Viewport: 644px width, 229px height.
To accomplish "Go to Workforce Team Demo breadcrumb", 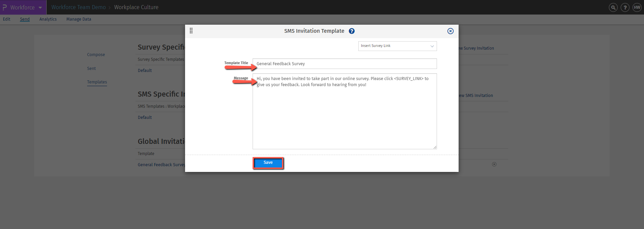I will pos(79,7).
